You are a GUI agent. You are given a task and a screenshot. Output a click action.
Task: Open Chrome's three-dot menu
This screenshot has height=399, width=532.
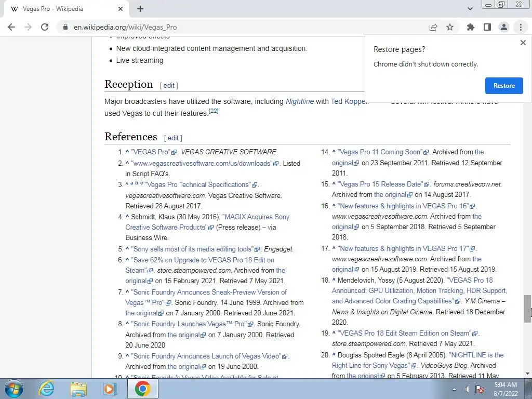coord(521,27)
